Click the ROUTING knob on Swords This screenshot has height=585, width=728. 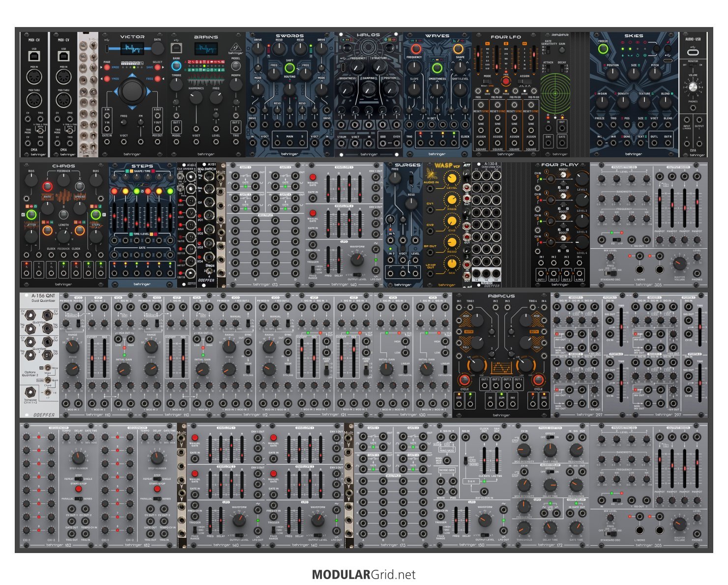[290, 88]
